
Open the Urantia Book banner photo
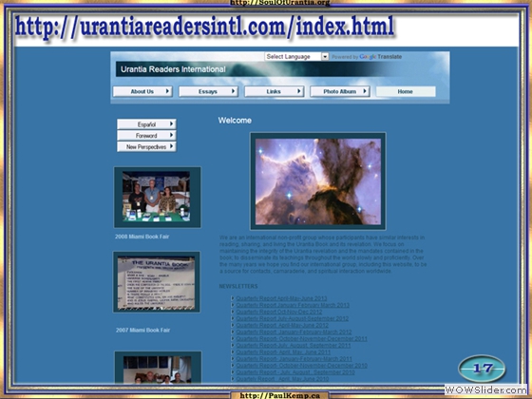[x=157, y=282]
